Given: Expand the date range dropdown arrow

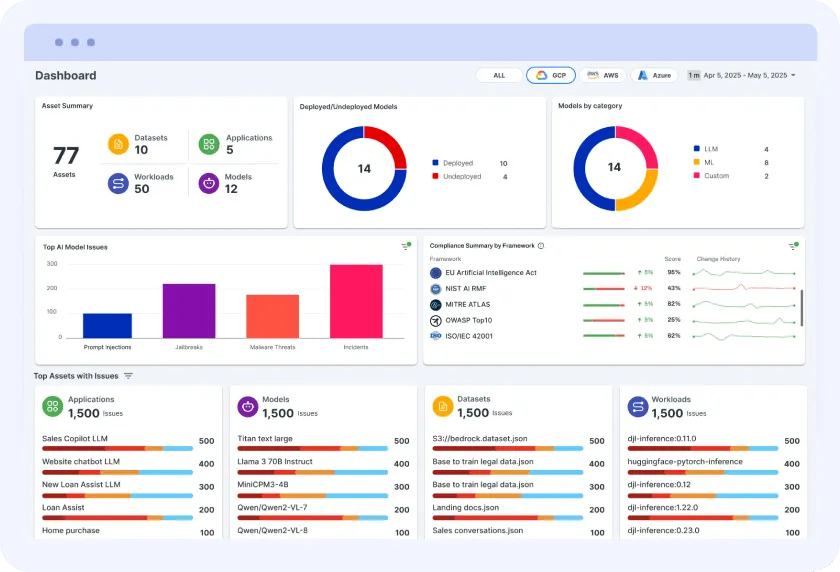Looking at the screenshot, I should coord(793,75).
